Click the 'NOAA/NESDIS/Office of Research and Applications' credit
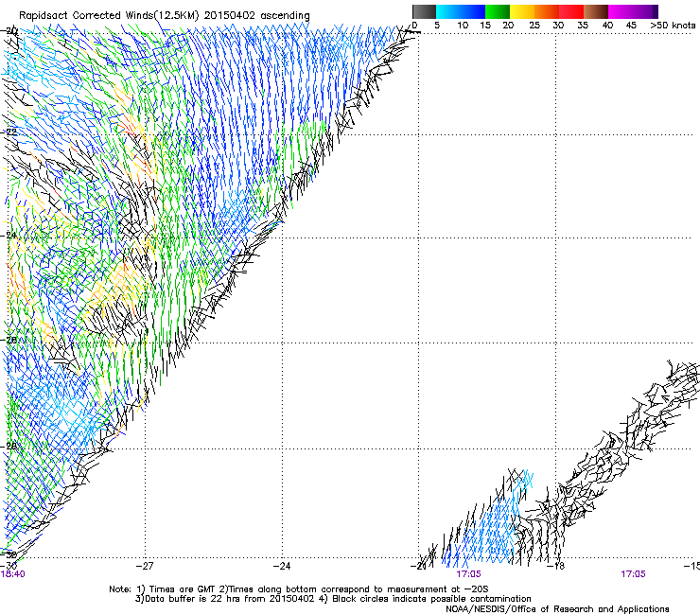 (x=557, y=609)
